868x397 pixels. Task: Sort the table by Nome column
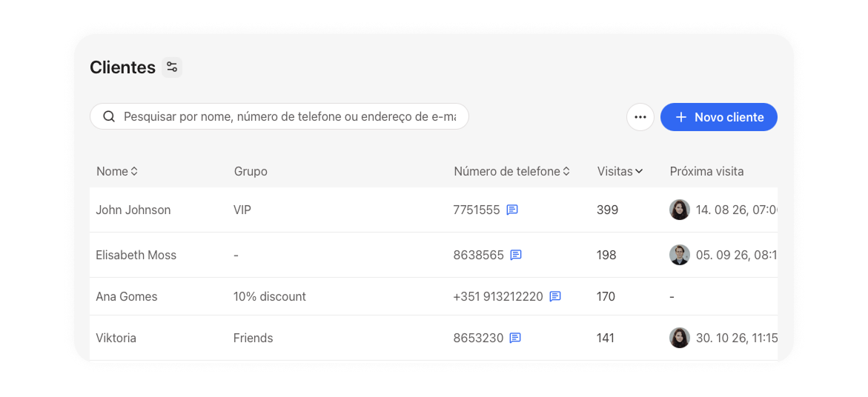click(x=117, y=171)
